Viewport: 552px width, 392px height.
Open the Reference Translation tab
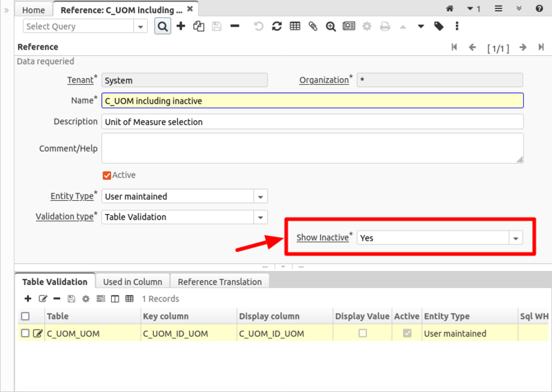click(x=219, y=282)
